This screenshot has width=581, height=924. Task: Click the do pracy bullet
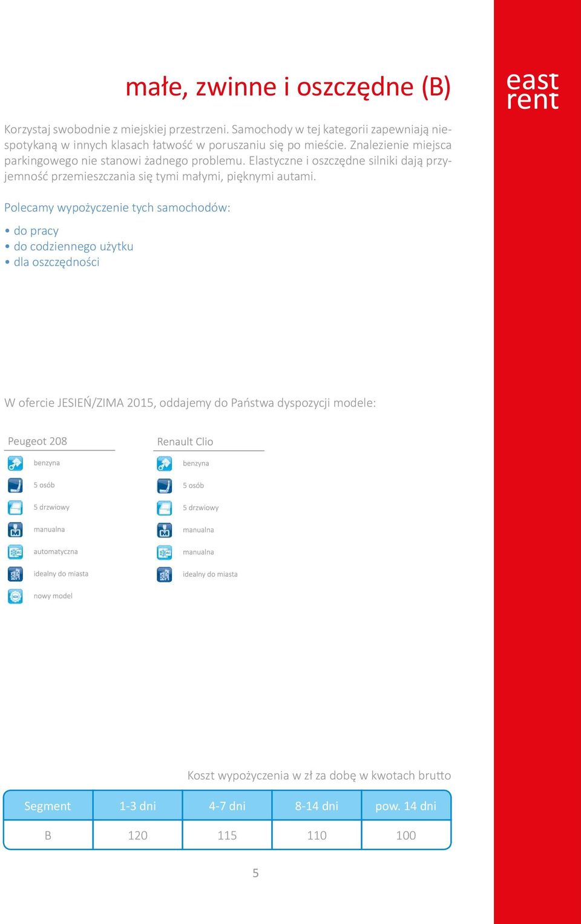pyautogui.click(x=31, y=231)
